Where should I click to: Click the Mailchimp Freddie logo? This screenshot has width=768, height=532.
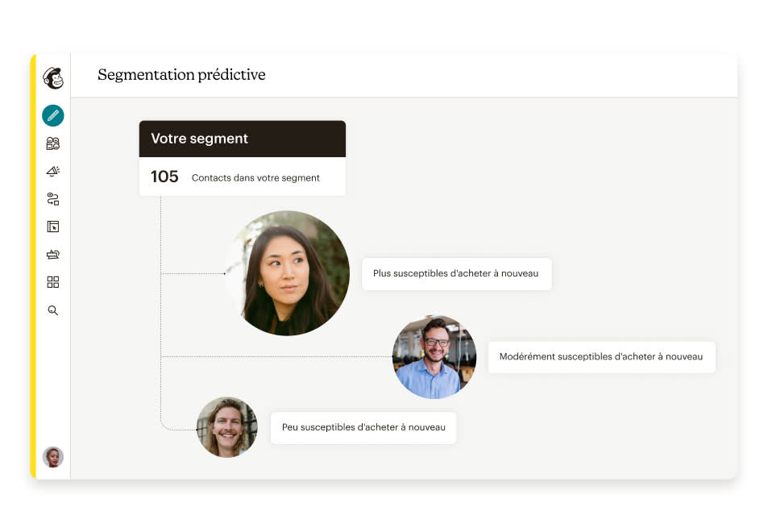(53, 78)
